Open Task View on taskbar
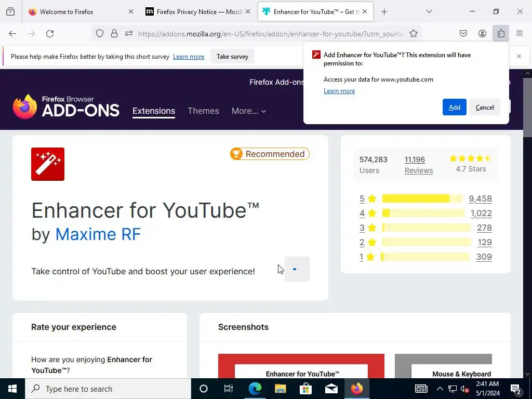The height and width of the screenshot is (399, 532). tap(229, 389)
